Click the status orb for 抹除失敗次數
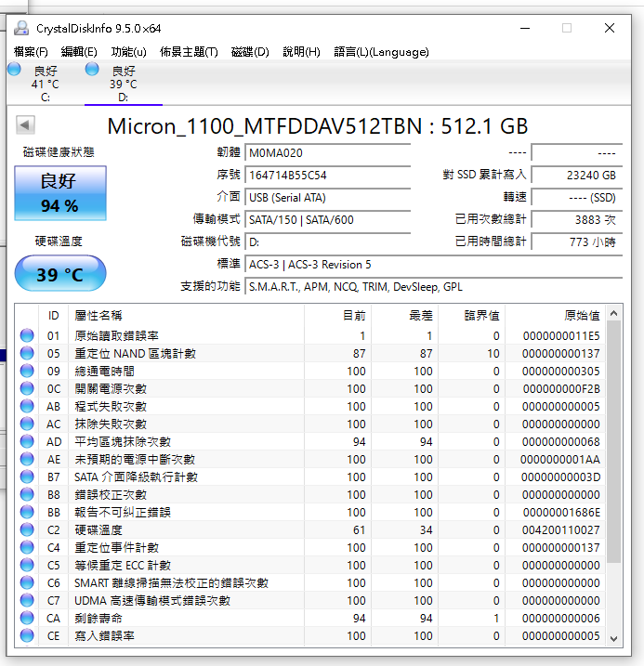The width and height of the screenshot is (644, 666). pos(27,424)
